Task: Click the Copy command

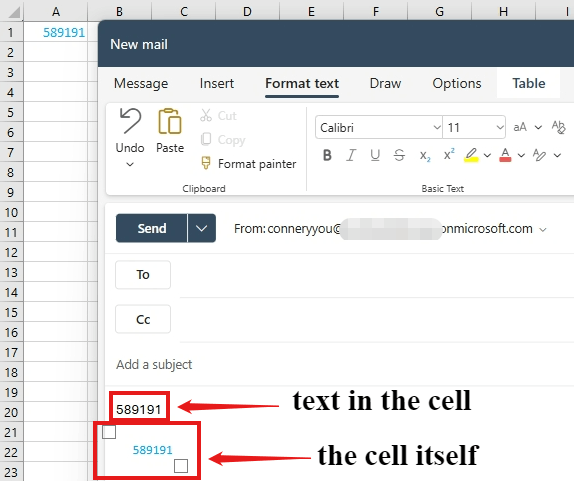Action: tap(223, 140)
